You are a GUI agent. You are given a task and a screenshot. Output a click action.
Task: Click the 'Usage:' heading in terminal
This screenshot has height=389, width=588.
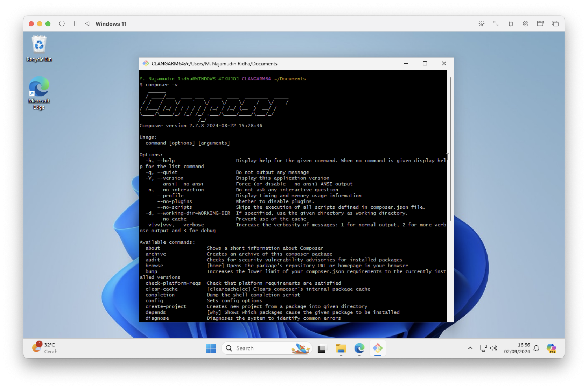[148, 137]
